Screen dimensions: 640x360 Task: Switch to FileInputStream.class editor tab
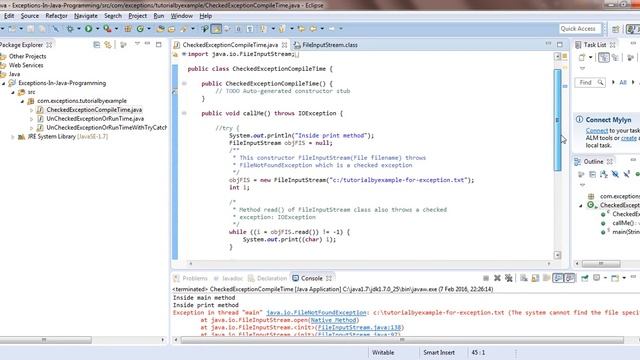[x=326, y=45]
